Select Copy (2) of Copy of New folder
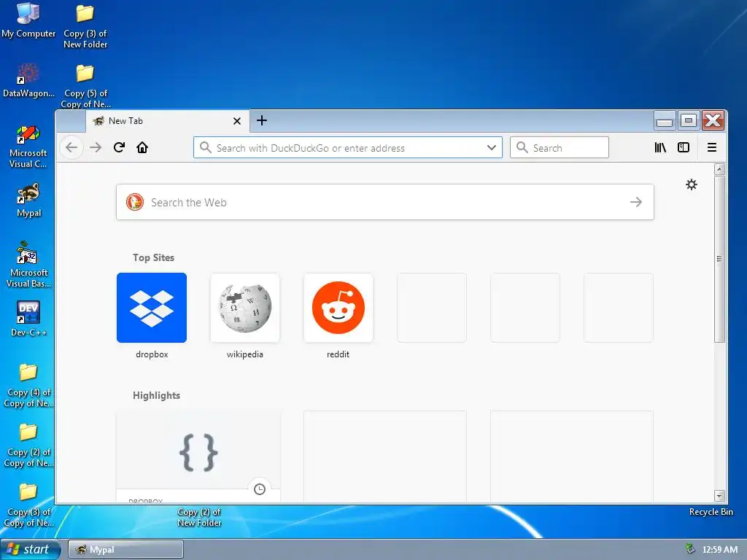The height and width of the screenshot is (560, 747). pos(28,446)
